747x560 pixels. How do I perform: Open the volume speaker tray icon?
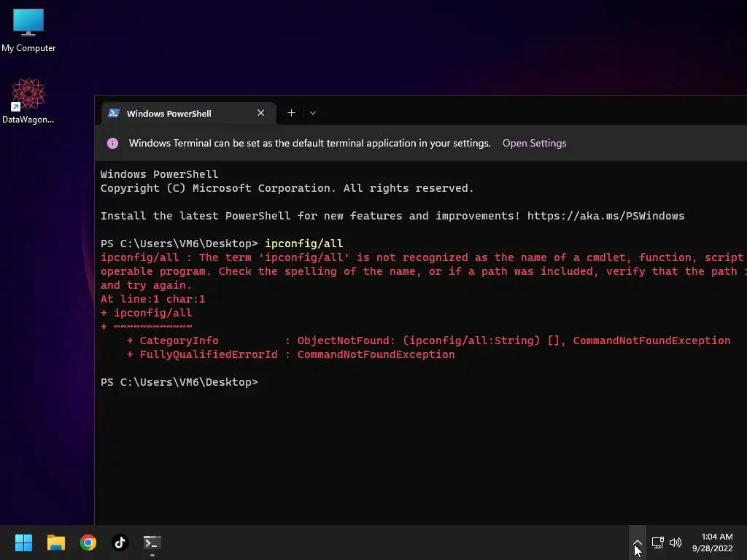[676, 542]
